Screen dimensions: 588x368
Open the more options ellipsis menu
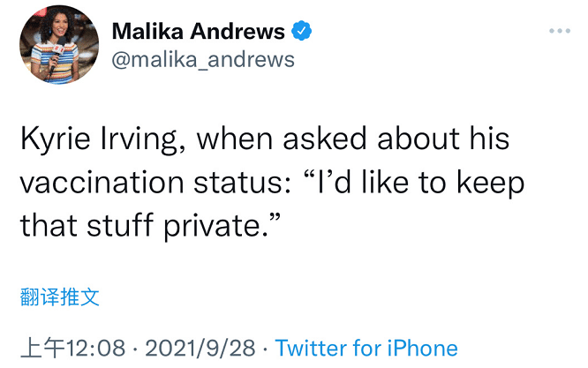point(560,31)
